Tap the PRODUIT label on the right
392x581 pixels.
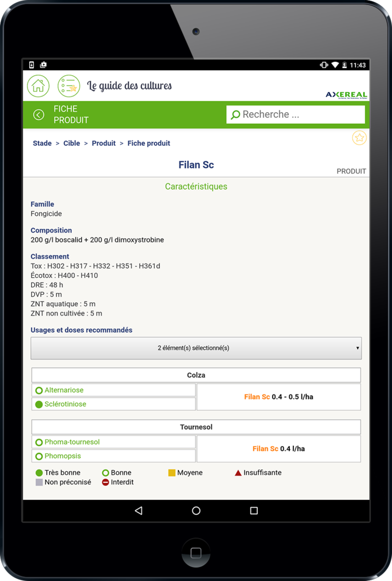(x=351, y=171)
